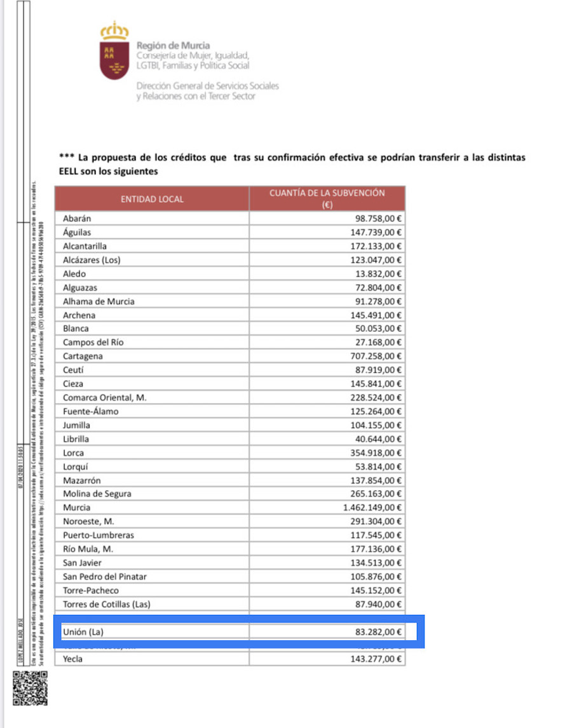Click the QR code at the bottom left
Screen dimensions: 572x728
click(x=30, y=689)
